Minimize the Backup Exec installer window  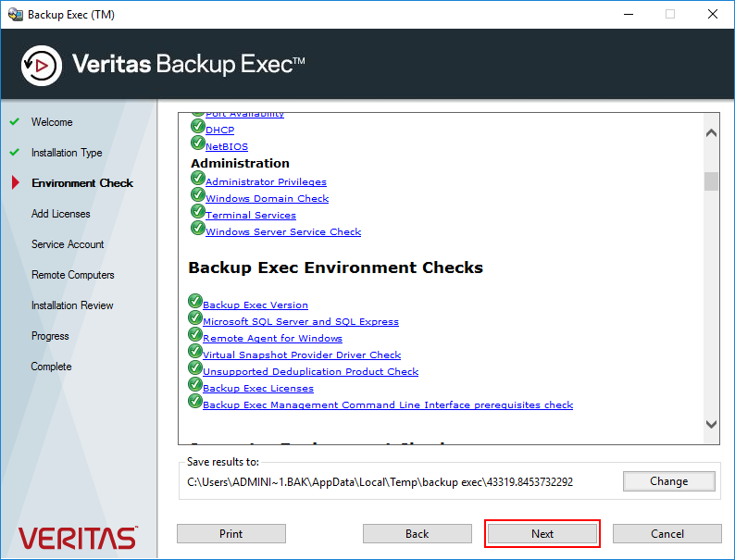pyautogui.click(x=629, y=14)
